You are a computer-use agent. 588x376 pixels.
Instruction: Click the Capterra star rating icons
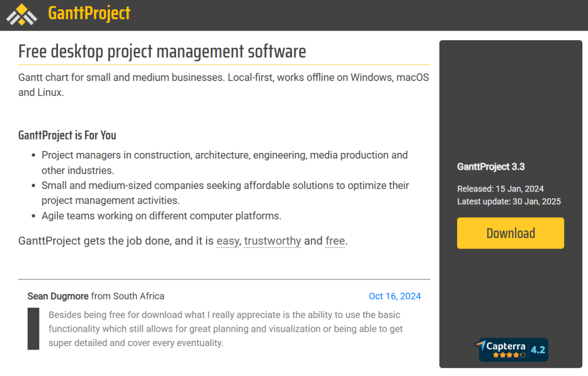tap(509, 355)
